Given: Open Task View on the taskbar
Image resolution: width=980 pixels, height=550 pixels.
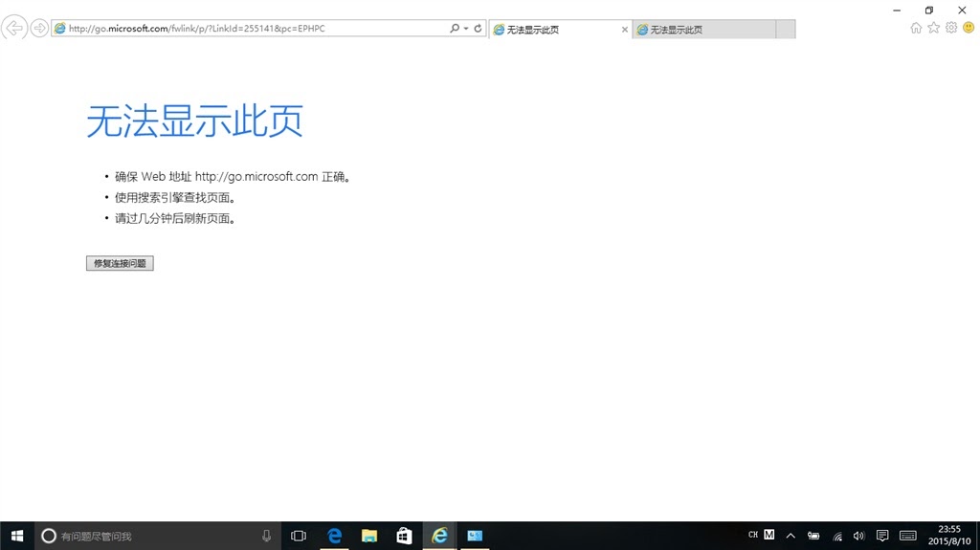Looking at the screenshot, I should pyautogui.click(x=299, y=536).
